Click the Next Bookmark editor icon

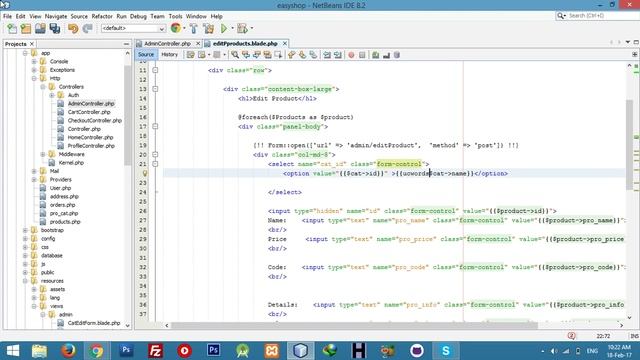coord(302,55)
